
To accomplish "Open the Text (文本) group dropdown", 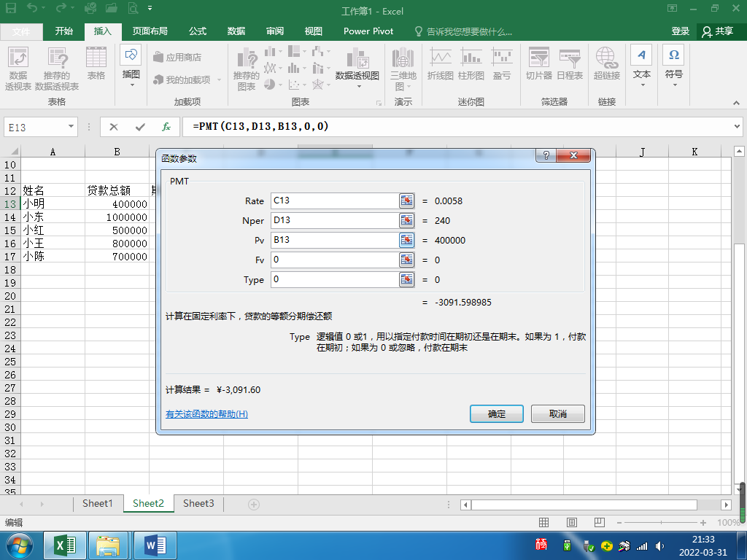I will [x=642, y=66].
